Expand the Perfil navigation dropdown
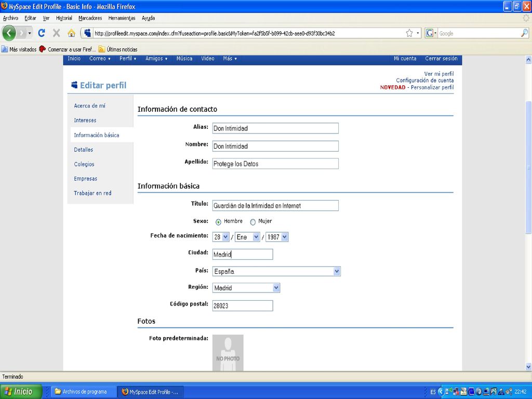Viewport: 532px width, 399px height. (128, 58)
